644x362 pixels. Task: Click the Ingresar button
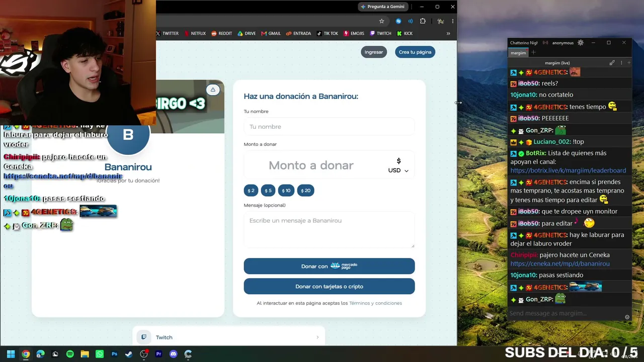[374, 52]
